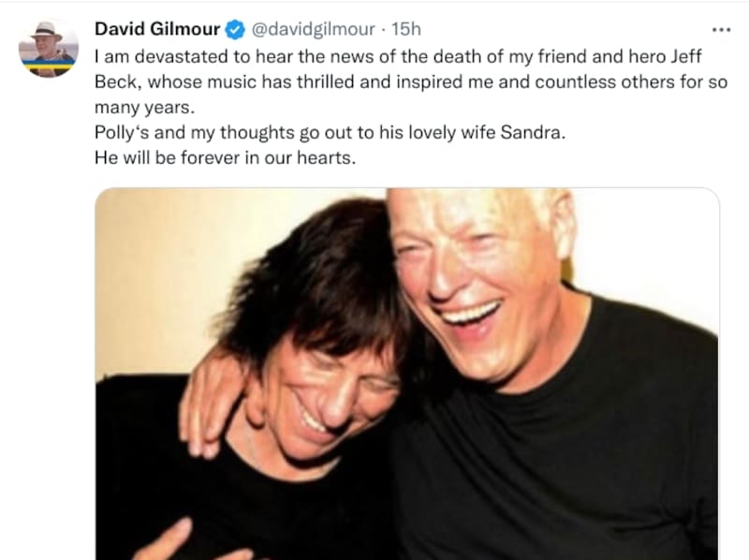Image resolution: width=749 pixels, height=560 pixels.
Task: Click the blue-yellow ribbon on avatar
Action: (49, 66)
